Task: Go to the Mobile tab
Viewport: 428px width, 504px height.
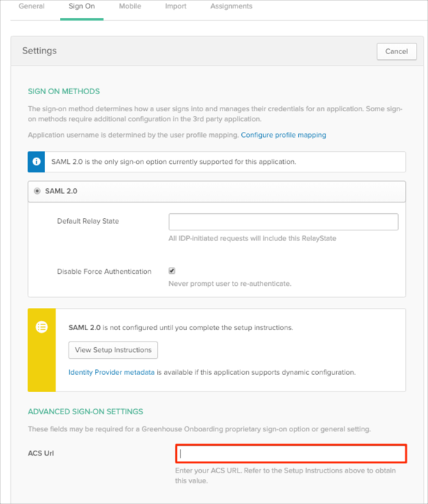Action: pos(129,6)
